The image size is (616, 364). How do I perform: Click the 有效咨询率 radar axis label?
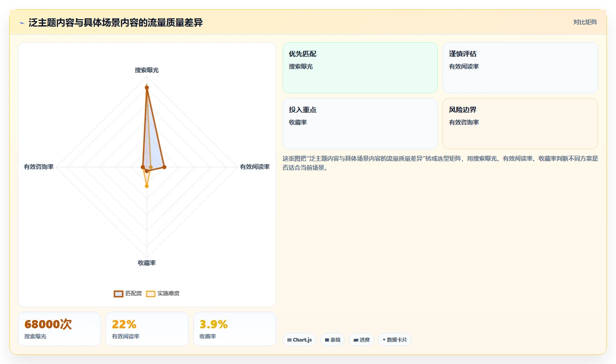pyautogui.click(x=39, y=167)
